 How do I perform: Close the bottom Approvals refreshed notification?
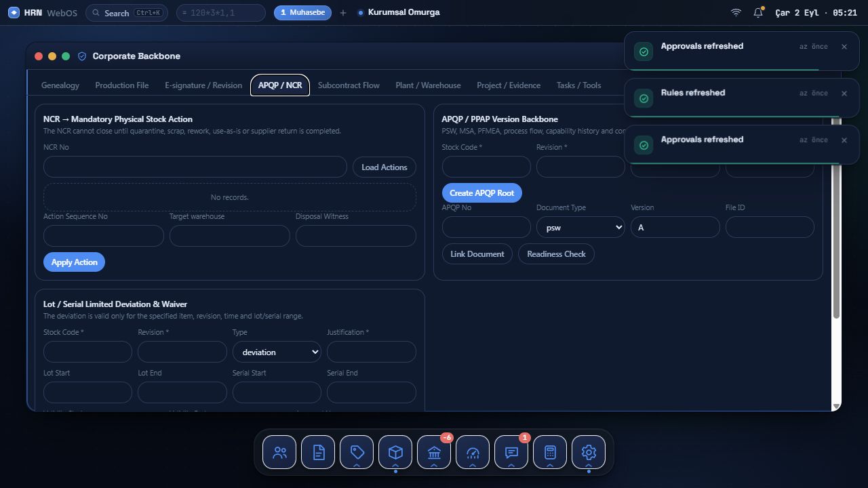pos(844,140)
